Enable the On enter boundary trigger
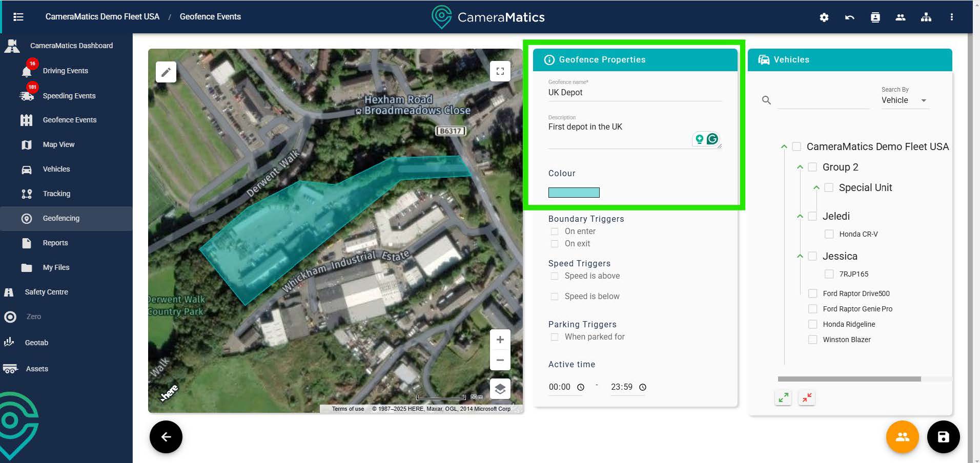Image resolution: width=980 pixels, height=463 pixels. (x=555, y=231)
